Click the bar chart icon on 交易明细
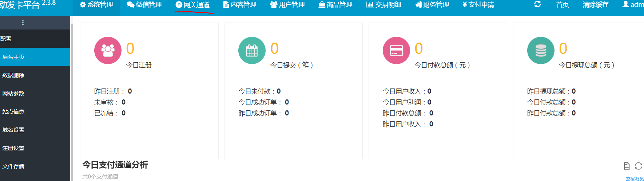This screenshot has width=644, height=181. tap(370, 5)
